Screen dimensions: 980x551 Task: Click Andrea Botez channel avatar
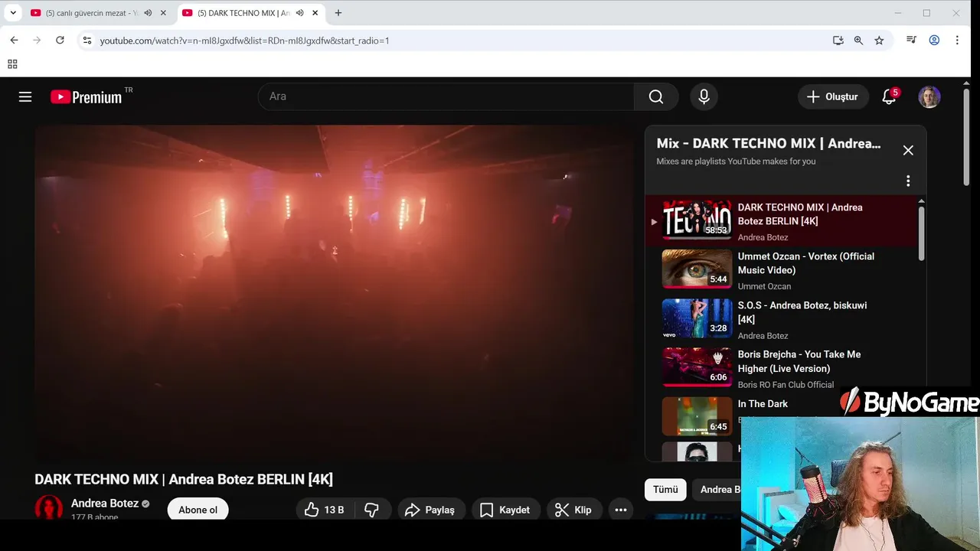pyautogui.click(x=48, y=508)
